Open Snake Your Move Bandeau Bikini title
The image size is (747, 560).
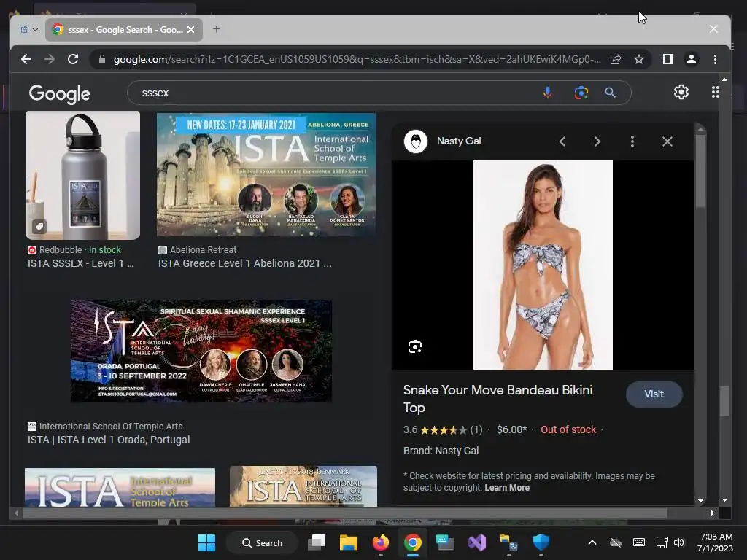coord(498,399)
